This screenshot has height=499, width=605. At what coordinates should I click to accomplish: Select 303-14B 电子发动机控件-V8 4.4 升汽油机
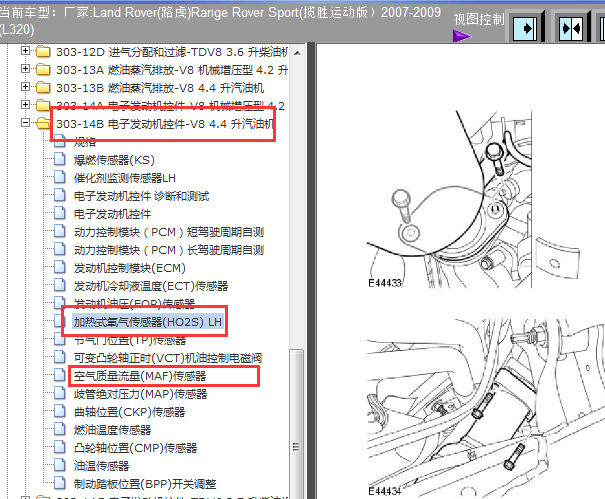pos(165,124)
